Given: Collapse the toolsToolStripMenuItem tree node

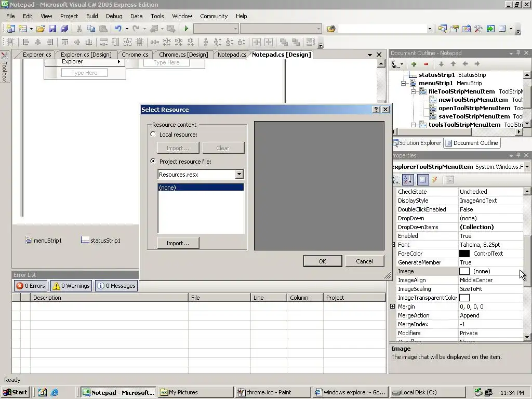Looking at the screenshot, I should pyautogui.click(x=413, y=125).
